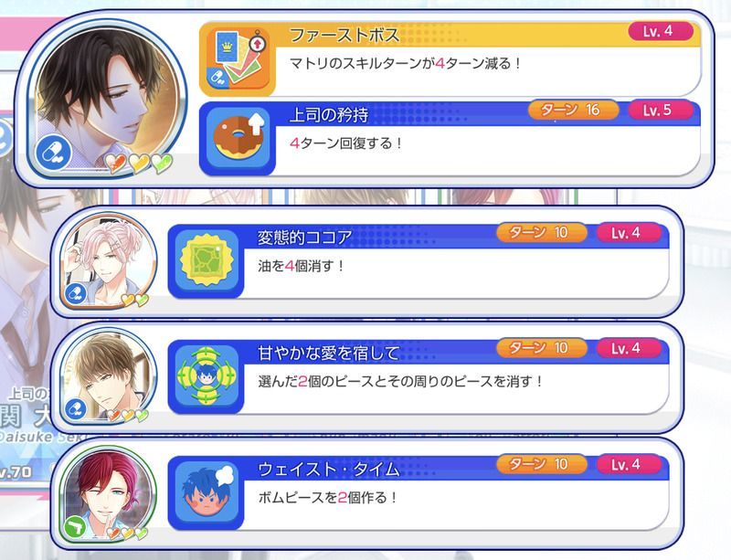This screenshot has width=731, height=560.
Task: Tap the ウェイスト・タイム angry face icon
Action: pyautogui.click(x=207, y=491)
